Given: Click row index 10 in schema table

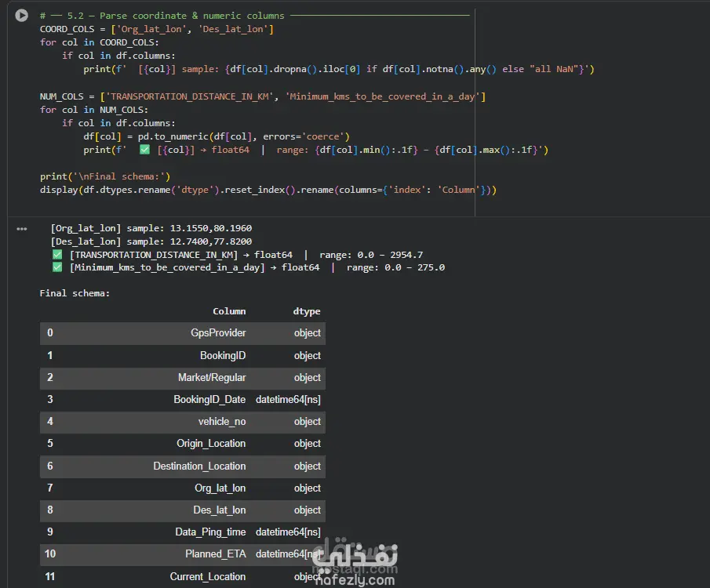Looking at the screenshot, I should [x=49, y=554].
